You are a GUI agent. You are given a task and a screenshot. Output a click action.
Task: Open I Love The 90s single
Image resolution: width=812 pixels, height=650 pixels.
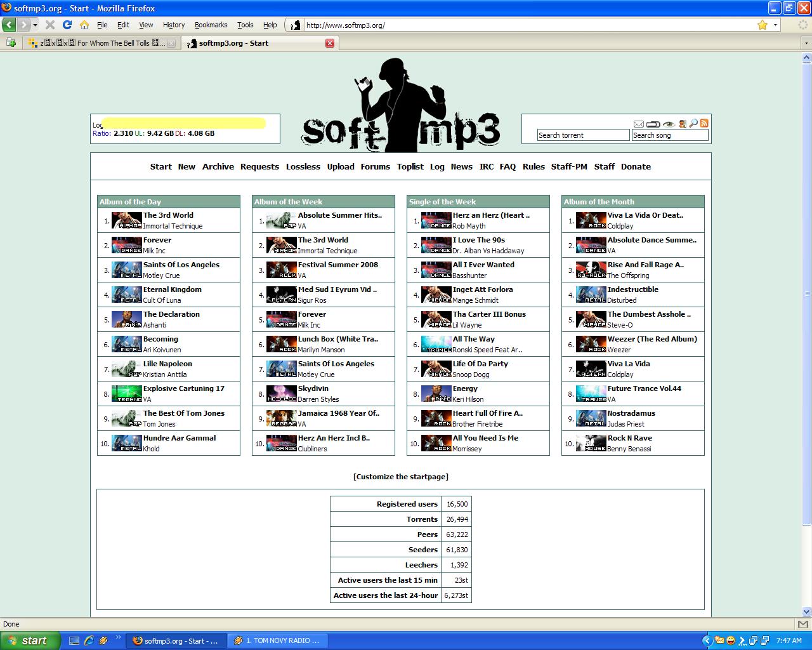coord(479,240)
